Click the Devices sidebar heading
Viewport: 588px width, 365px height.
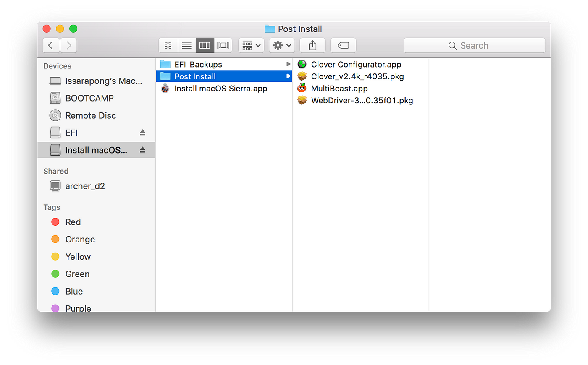click(x=57, y=66)
